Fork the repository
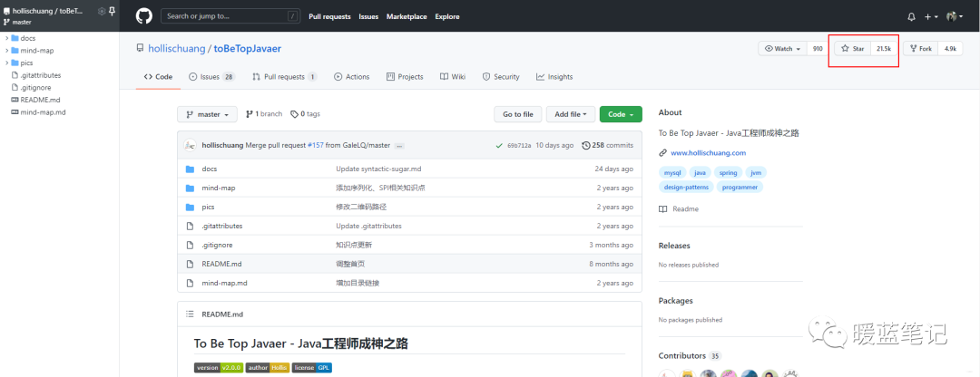980x377 pixels. click(x=921, y=49)
